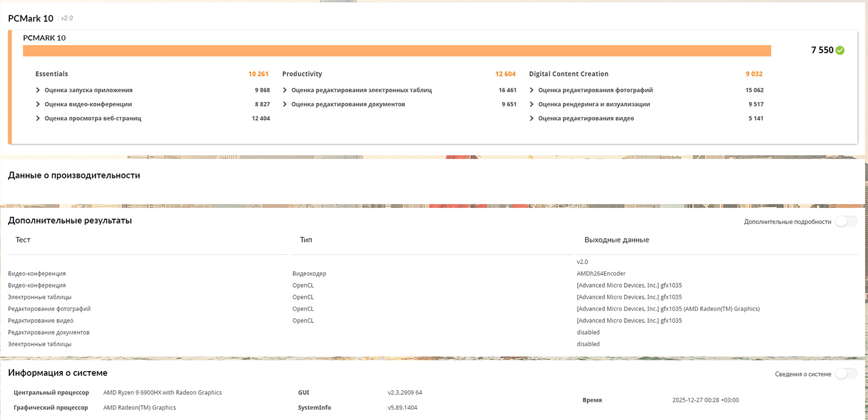Click the chevron beside Оценка запуска приложения

pyautogui.click(x=38, y=90)
